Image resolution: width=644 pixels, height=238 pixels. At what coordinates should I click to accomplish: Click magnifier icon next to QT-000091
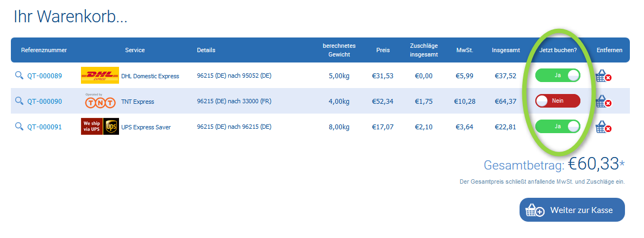tap(20, 127)
